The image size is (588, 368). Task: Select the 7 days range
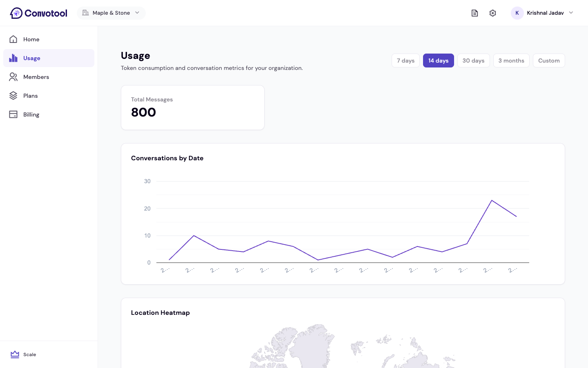coord(405,61)
